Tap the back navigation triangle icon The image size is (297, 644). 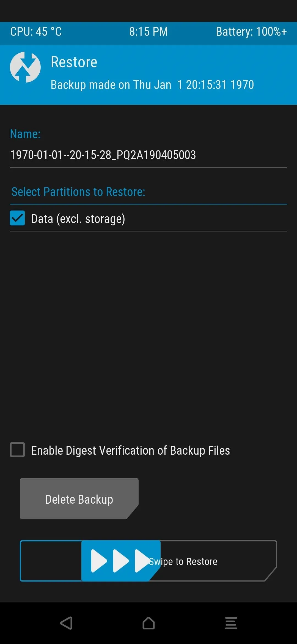[66, 623]
